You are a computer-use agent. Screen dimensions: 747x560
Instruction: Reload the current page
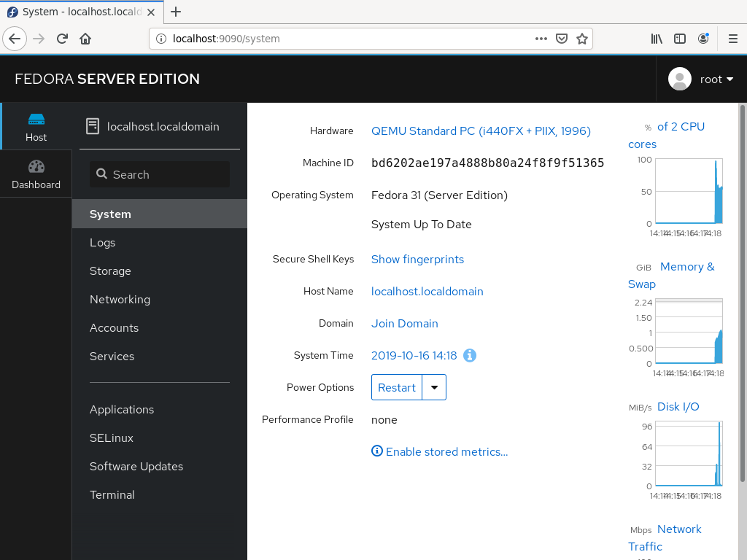pos(62,39)
